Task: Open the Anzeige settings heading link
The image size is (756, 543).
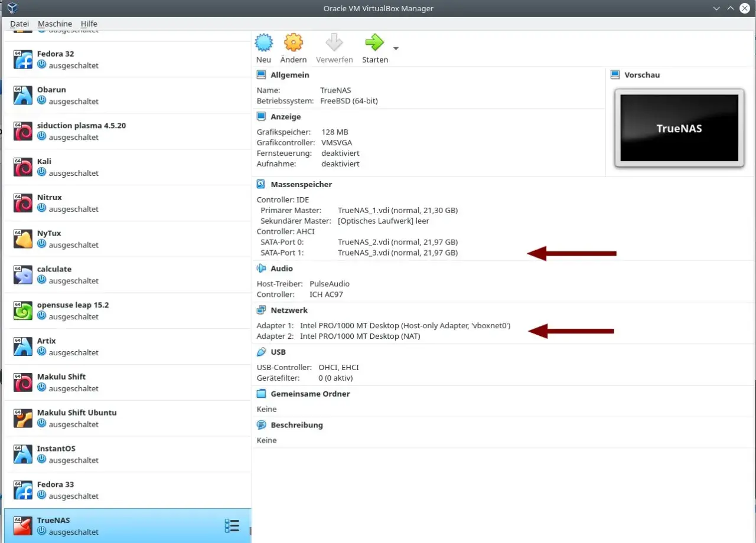Action: tap(286, 117)
